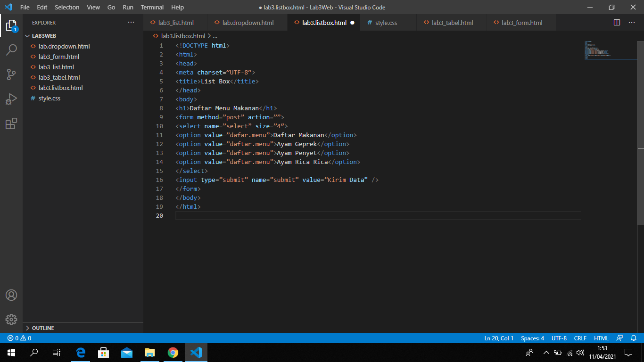Show hidden system tray icons chevron
Viewport: 644px width, 362px height.
[x=546, y=353]
